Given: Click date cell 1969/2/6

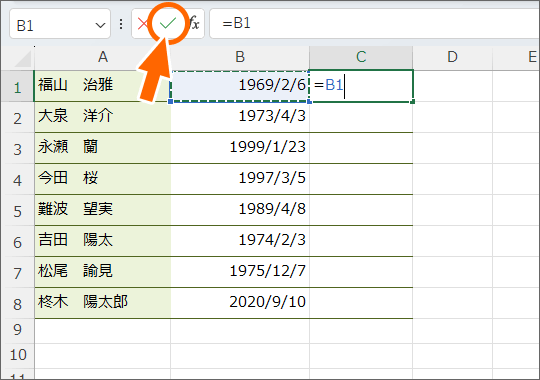Looking at the screenshot, I should tap(240, 86).
